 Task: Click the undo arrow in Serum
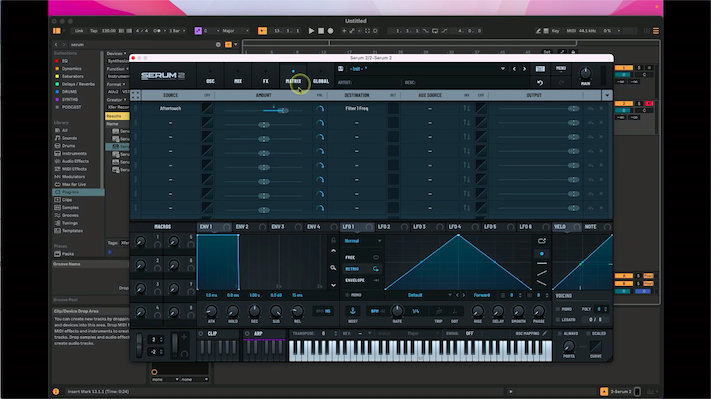click(x=540, y=83)
